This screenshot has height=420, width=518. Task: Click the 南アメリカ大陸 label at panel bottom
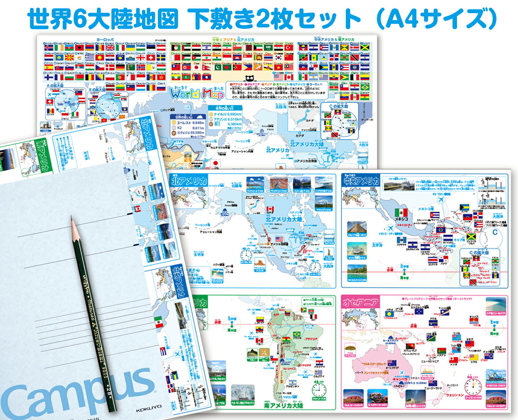click(283, 405)
